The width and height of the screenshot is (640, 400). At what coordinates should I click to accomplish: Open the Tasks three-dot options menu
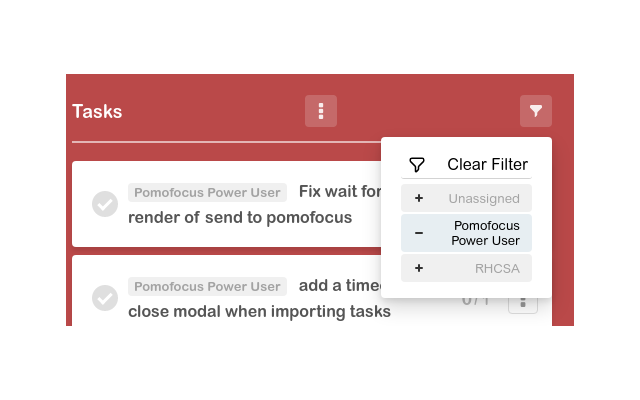pyautogui.click(x=321, y=111)
